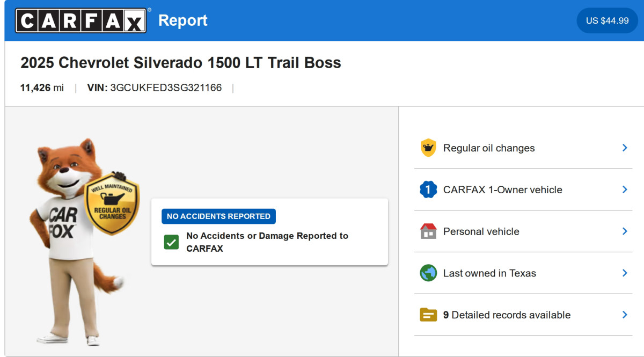Open the 9 Detailed records available link
644x357 pixels.
coord(507,315)
